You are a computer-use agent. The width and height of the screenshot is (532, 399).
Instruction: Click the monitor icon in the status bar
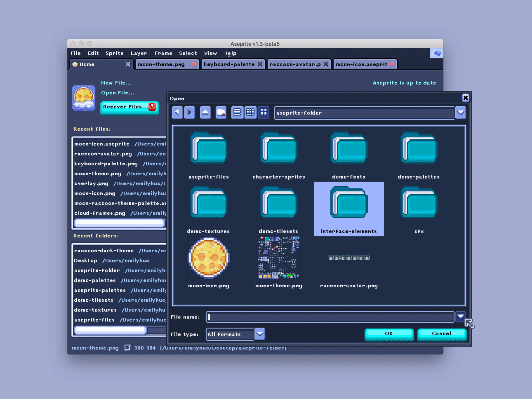(x=127, y=347)
